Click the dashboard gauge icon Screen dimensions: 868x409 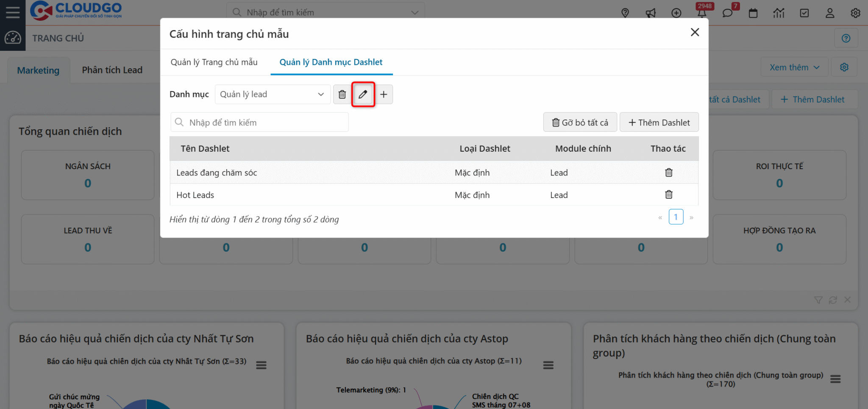click(13, 38)
